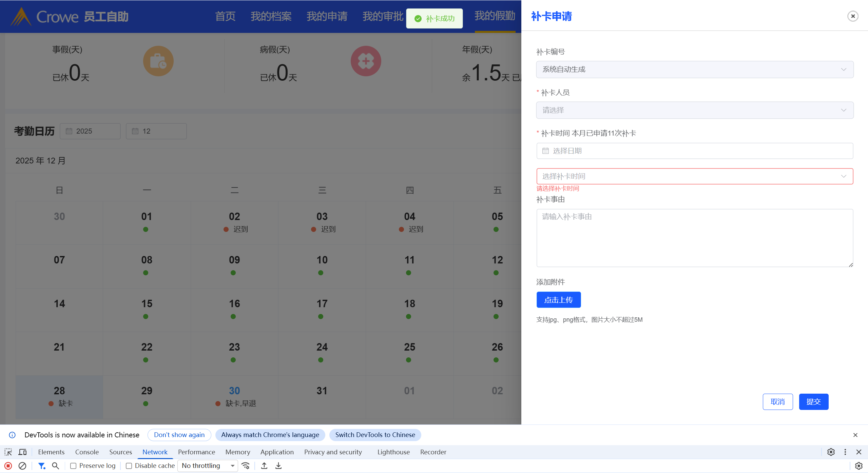Click the import HAR upload icon
The height and width of the screenshot is (474, 868).
point(264,466)
